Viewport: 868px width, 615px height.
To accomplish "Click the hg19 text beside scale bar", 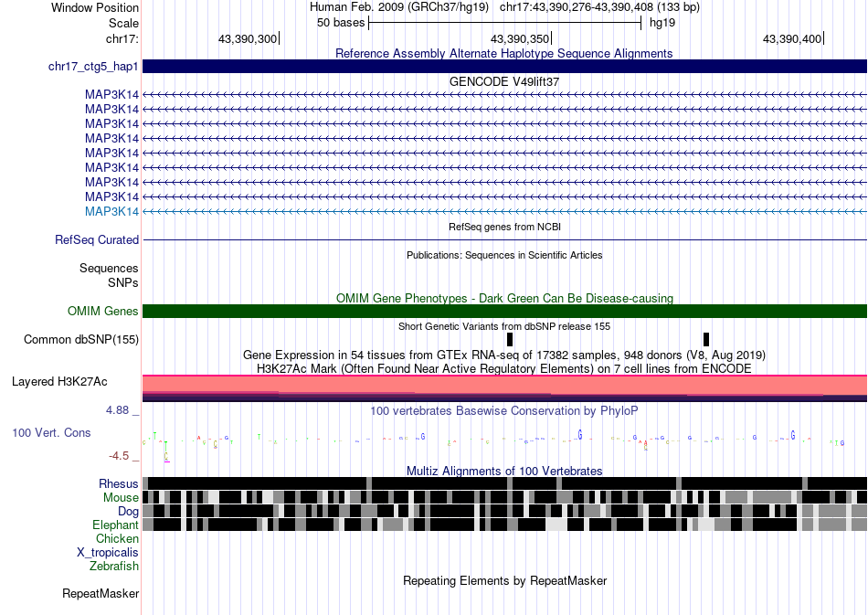I will point(662,23).
